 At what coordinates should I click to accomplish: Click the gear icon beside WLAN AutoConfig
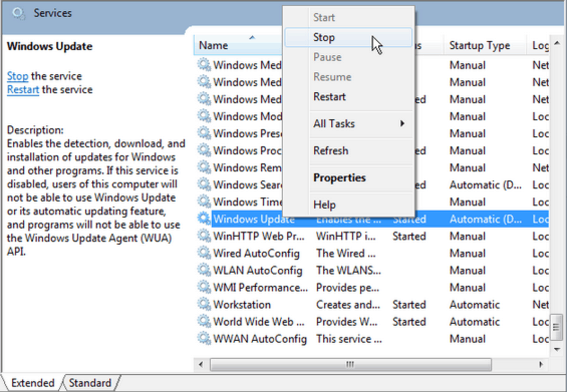click(204, 270)
